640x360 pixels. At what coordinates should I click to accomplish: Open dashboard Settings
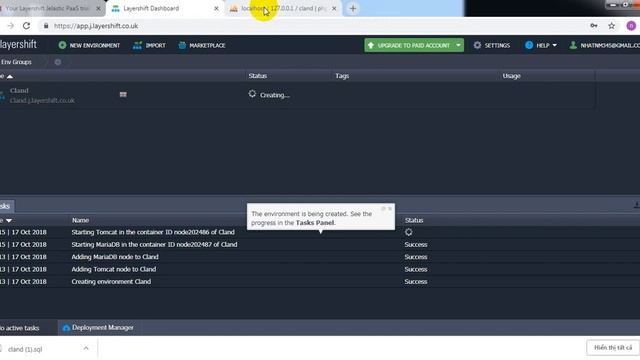pyautogui.click(x=492, y=45)
